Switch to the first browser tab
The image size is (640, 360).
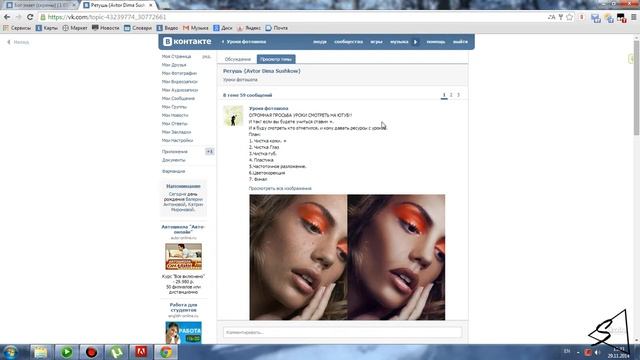pos(40,5)
